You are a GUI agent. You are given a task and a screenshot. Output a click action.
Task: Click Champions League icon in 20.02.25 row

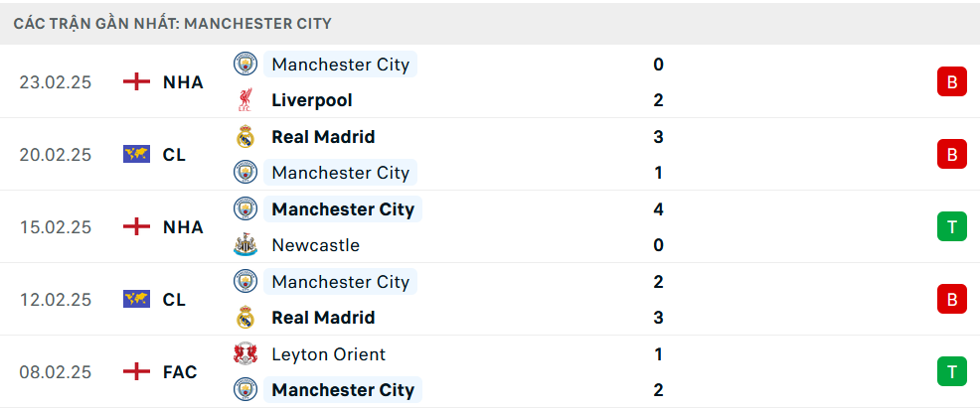pos(136,155)
